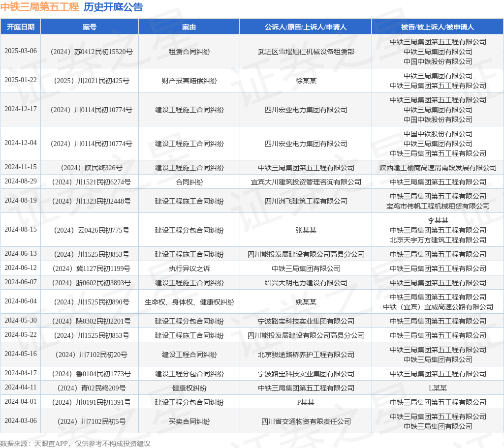Screen dimensions: 504x448
Task: Select date cell 2024-05-30
Action: (21, 321)
